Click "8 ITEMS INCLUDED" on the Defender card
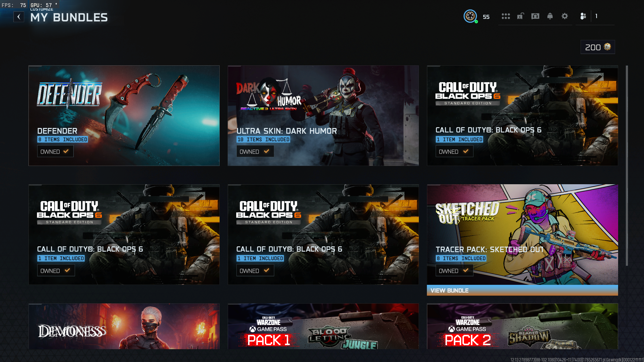 pos(63,140)
